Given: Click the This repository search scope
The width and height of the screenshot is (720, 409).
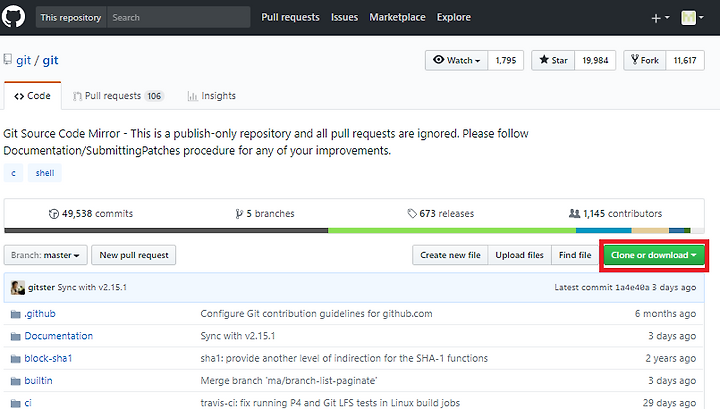Looking at the screenshot, I should 71,17.
